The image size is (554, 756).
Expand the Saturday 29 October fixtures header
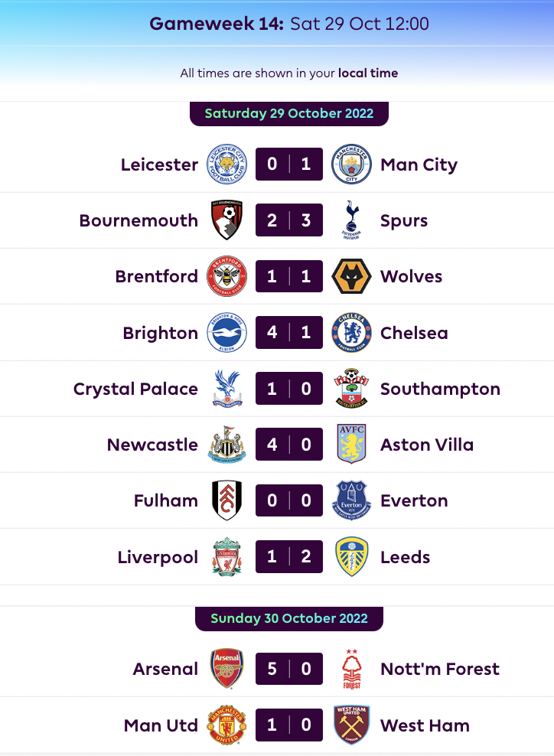point(288,113)
